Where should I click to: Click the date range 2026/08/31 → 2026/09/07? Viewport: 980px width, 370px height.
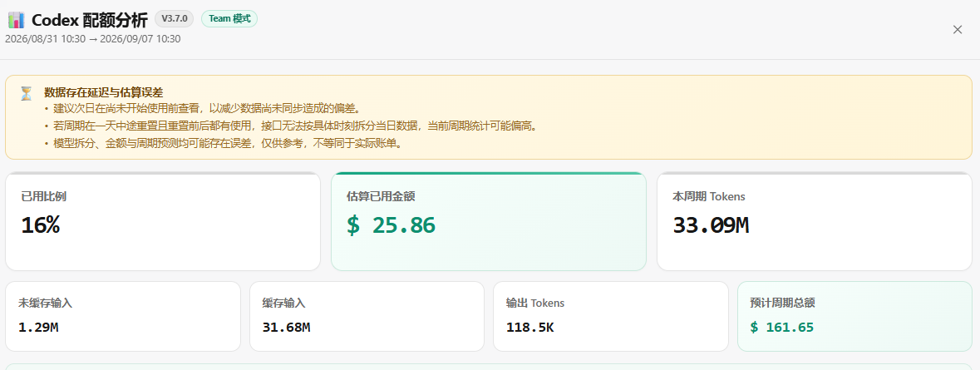tap(92, 39)
